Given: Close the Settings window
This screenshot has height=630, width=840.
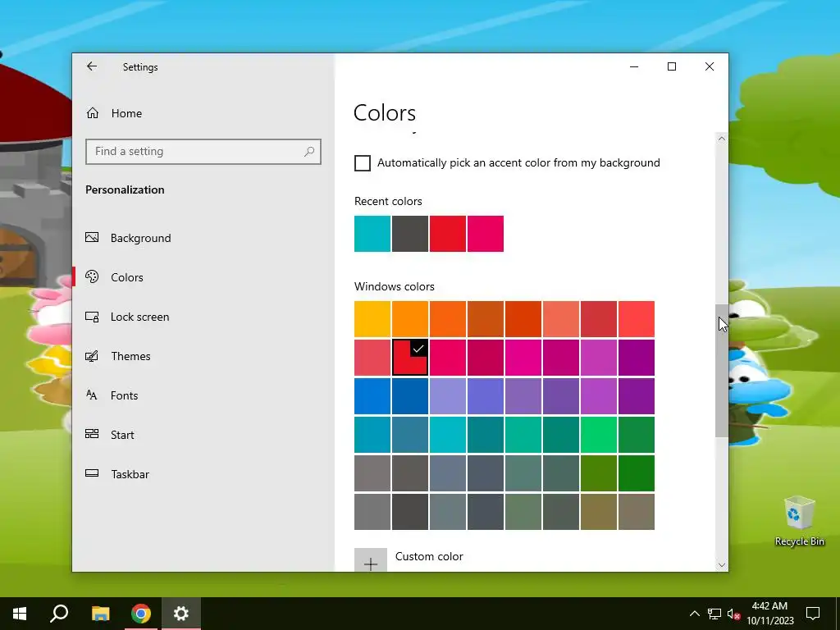Looking at the screenshot, I should point(710,66).
